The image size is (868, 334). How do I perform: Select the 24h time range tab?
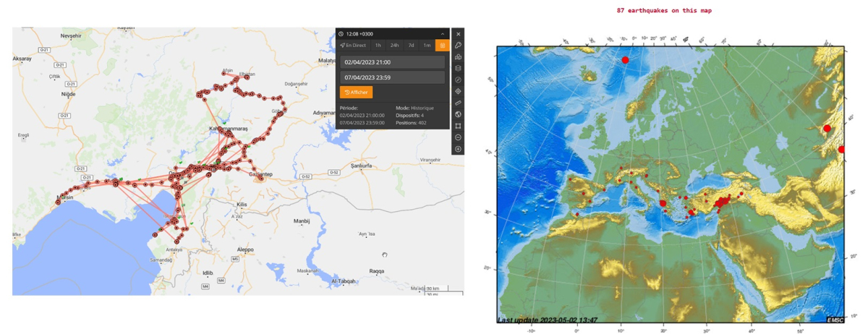(x=394, y=46)
